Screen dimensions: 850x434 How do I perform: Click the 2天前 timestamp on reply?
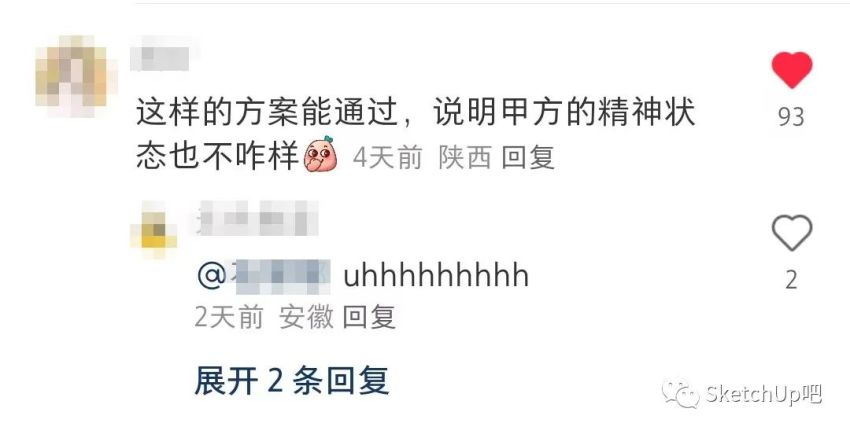pos(229,316)
